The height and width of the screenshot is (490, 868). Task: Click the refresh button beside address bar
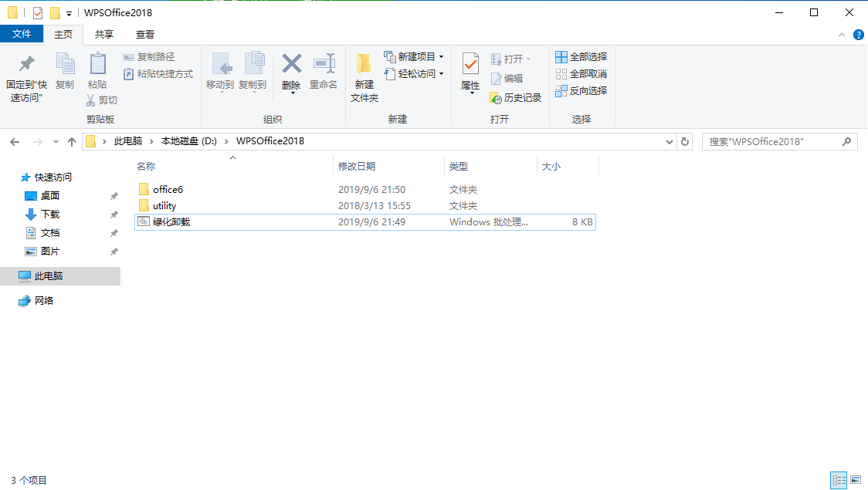tap(685, 141)
